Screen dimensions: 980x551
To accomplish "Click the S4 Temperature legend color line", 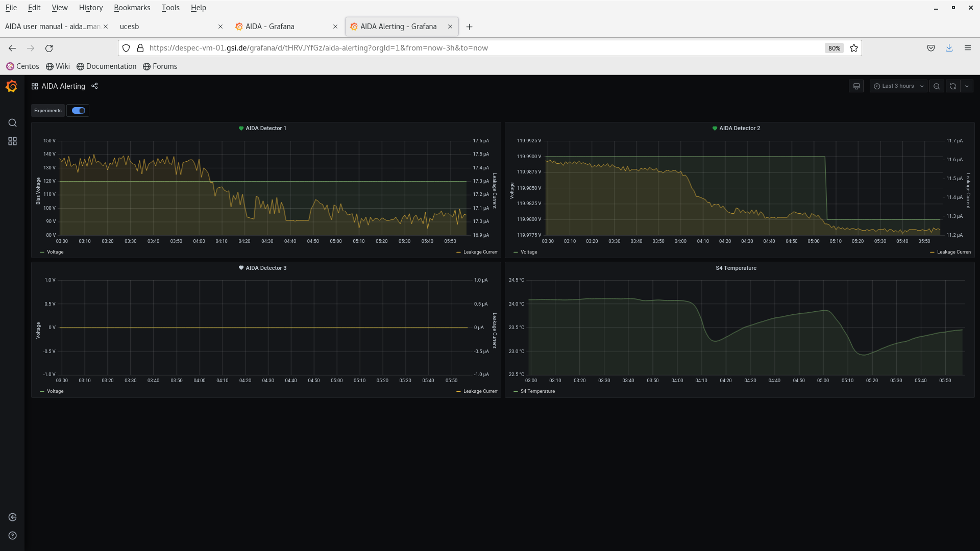I will [516, 391].
